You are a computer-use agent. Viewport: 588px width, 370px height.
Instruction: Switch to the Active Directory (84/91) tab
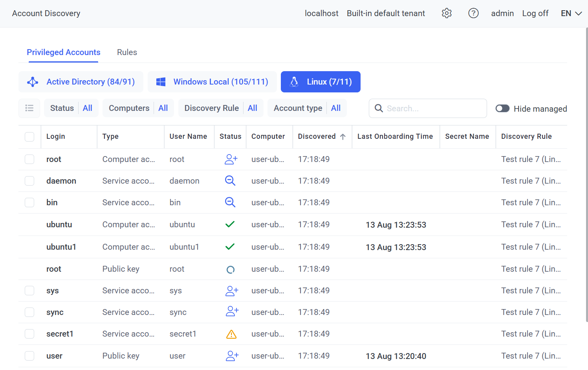tap(81, 82)
